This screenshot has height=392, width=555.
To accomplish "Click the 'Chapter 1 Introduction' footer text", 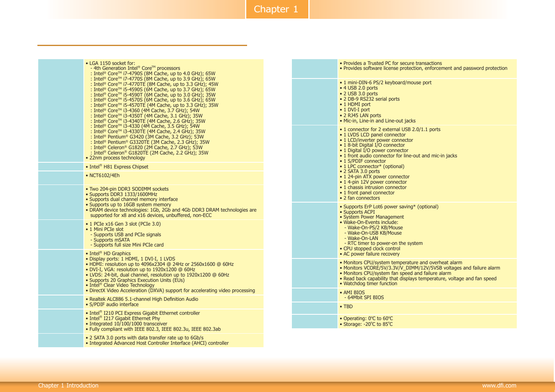I will tap(68, 385).
